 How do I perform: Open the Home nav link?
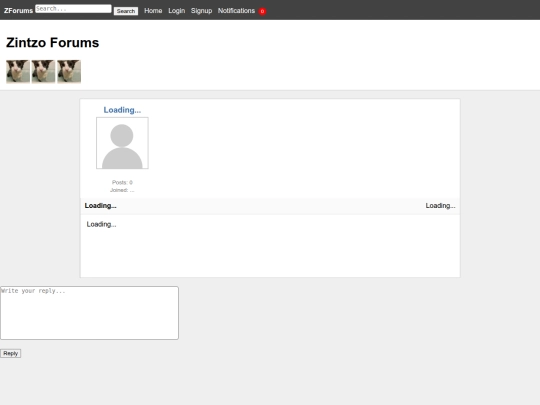(153, 11)
